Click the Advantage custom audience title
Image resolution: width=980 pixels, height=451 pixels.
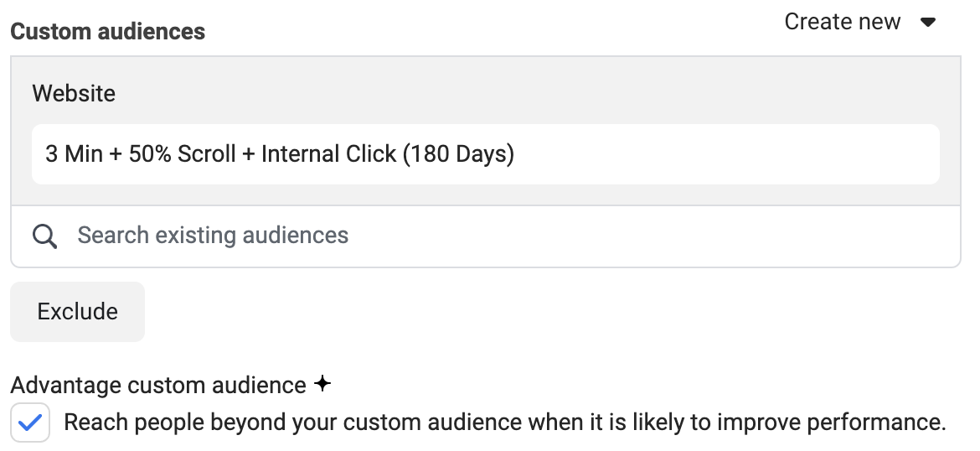(158, 385)
